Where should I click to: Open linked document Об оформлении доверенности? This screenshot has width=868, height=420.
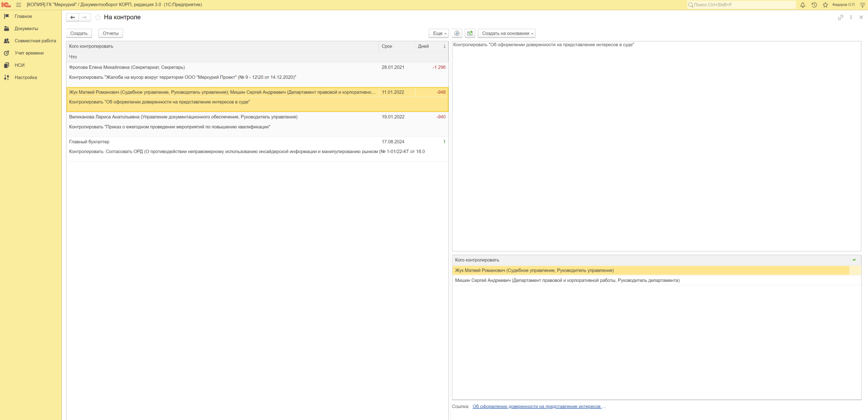click(537, 406)
